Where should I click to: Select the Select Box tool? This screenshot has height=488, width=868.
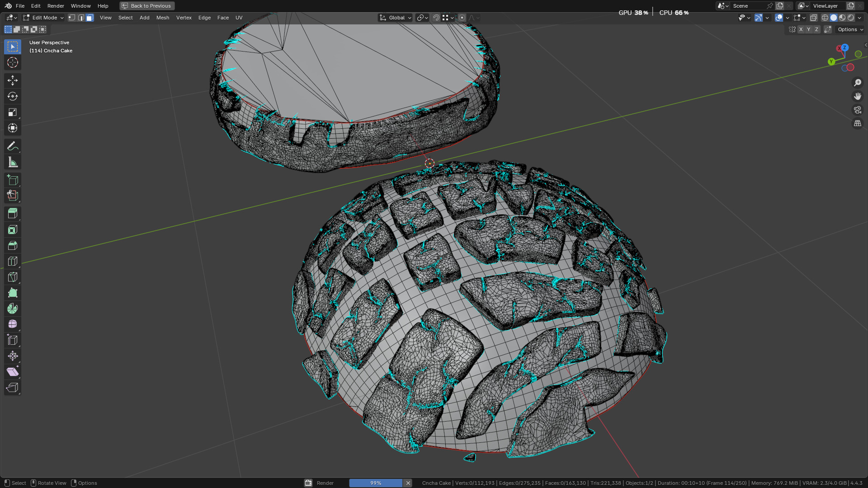click(x=13, y=47)
